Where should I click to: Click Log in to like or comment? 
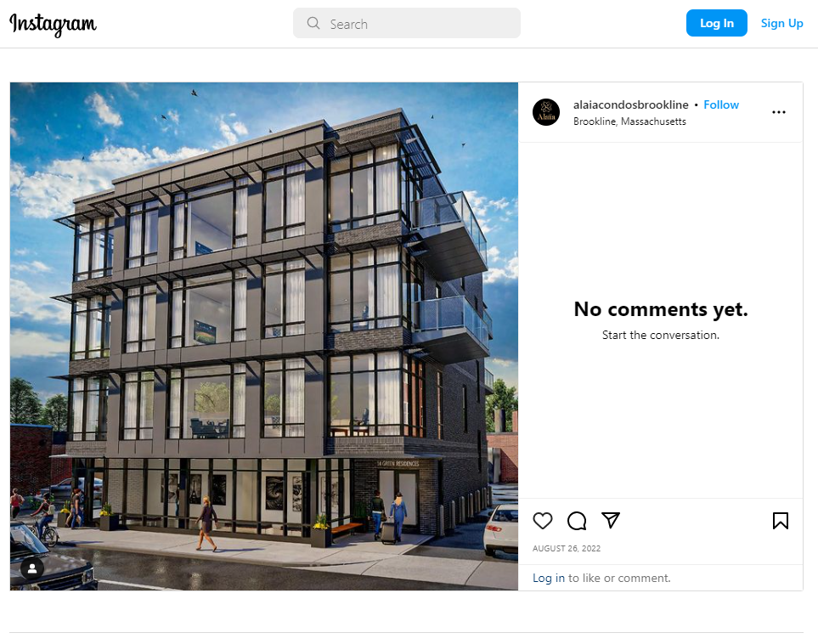point(549,579)
